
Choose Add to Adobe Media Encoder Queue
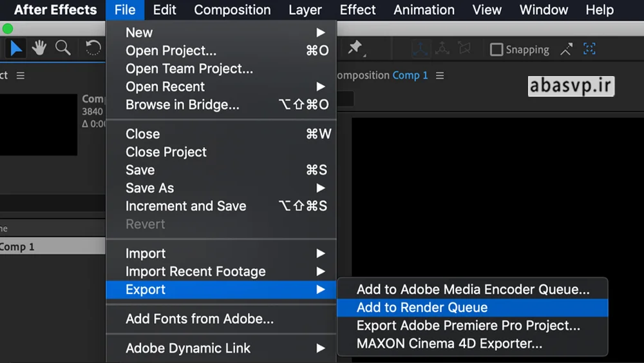coord(472,289)
